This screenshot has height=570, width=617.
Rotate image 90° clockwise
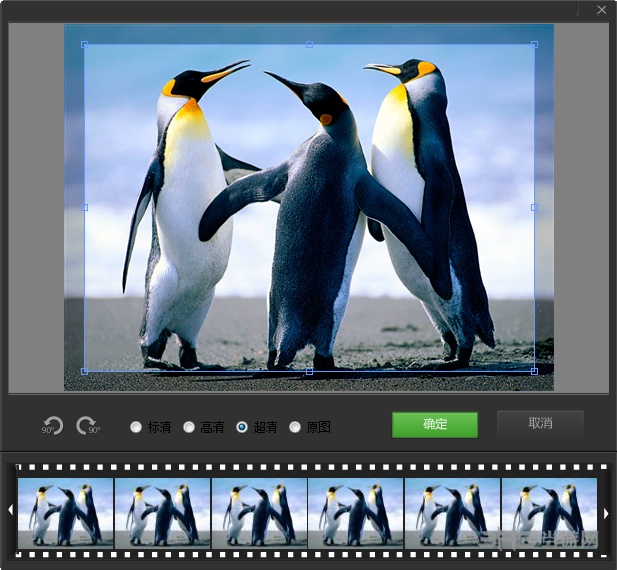(87, 426)
